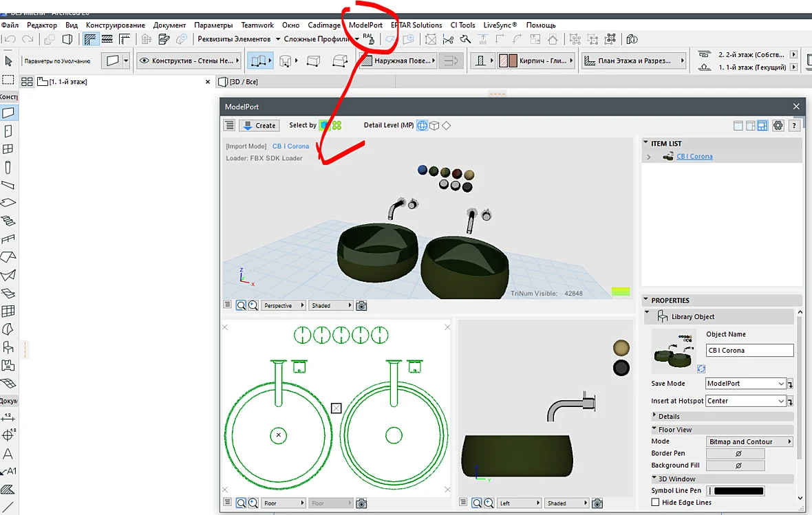Open Кирпич building material selector

pos(535,61)
